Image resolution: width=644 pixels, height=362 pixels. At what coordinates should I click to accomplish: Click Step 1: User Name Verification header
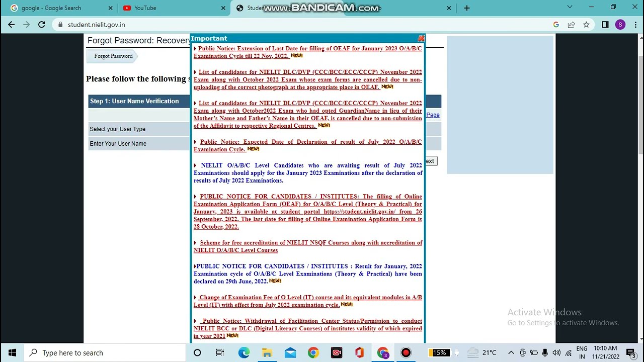134,101
